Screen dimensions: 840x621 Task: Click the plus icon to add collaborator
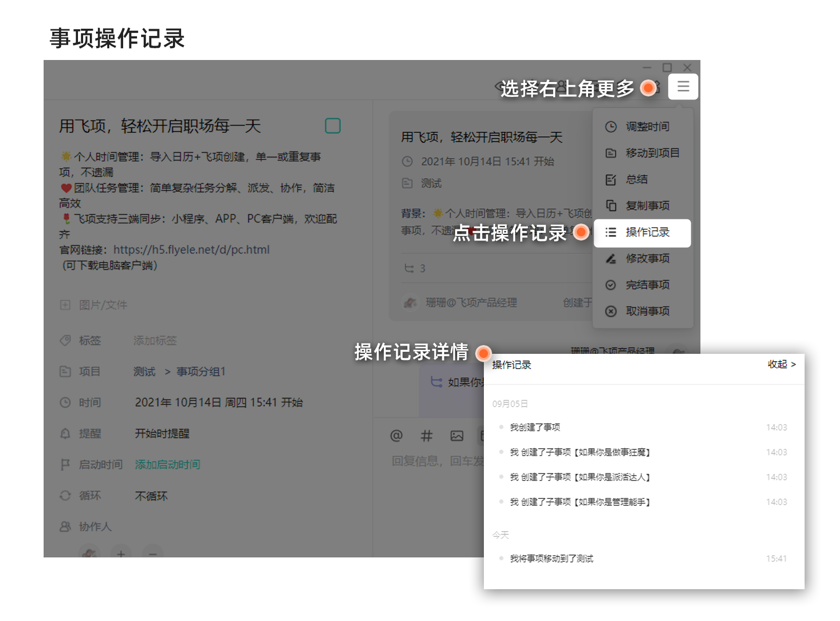coord(121,553)
